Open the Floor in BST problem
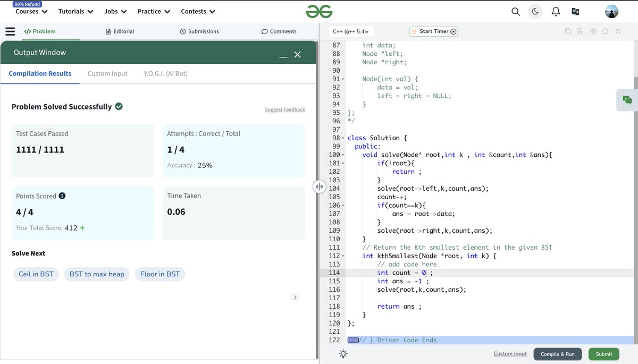 pyautogui.click(x=160, y=274)
